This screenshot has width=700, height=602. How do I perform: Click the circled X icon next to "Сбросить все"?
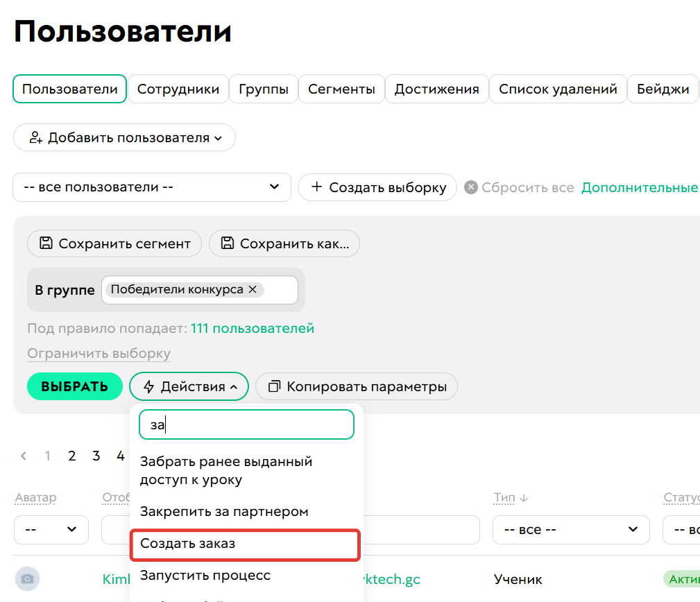click(x=470, y=187)
